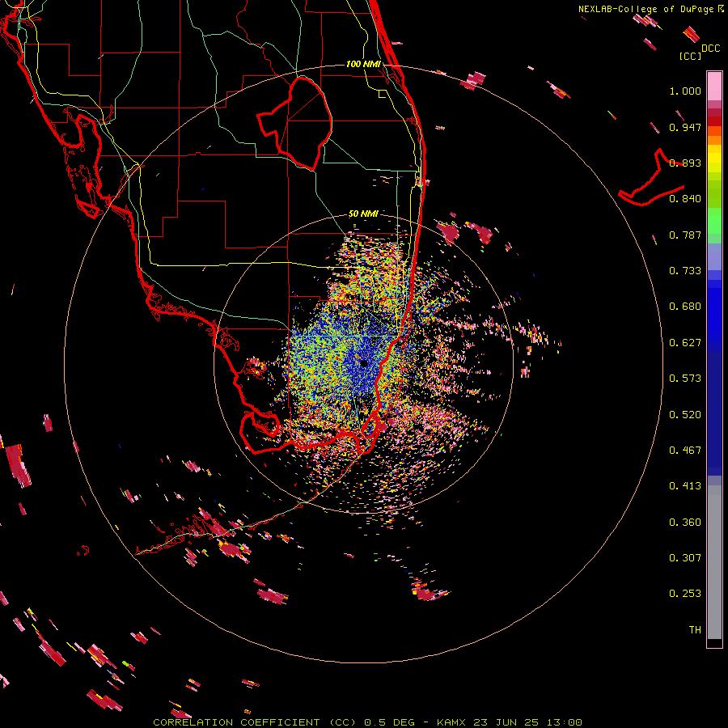Click the 50 NMI range ring label
Image resolution: width=728 pixels, height=728 pixels.
(363, 214)
